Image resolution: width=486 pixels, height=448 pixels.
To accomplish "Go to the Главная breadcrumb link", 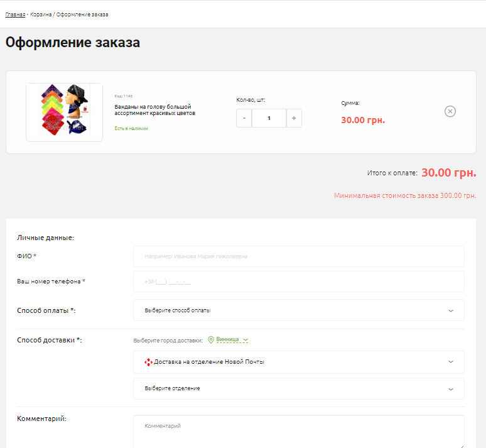I will point(15,14).
